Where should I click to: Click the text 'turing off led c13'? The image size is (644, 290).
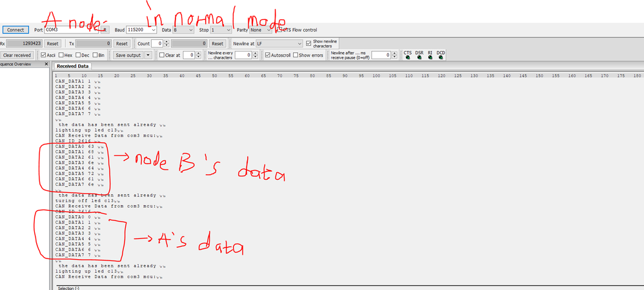[x=84, y=200]
